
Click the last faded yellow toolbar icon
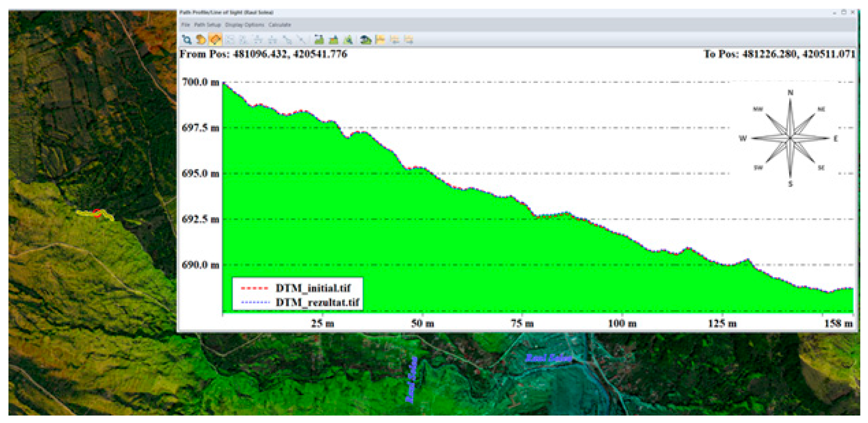(x=409, y=40)
